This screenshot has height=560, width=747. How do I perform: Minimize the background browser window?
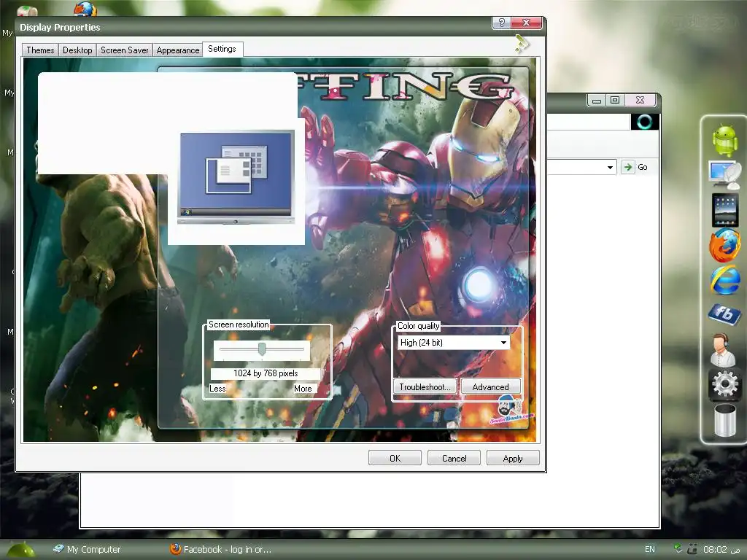[597, 100]
